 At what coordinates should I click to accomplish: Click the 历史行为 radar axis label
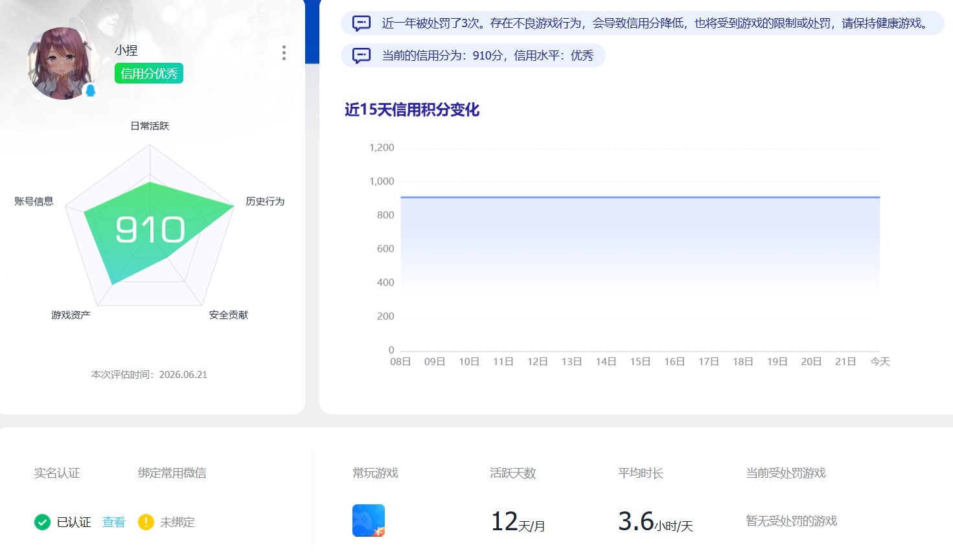(265, 201)
